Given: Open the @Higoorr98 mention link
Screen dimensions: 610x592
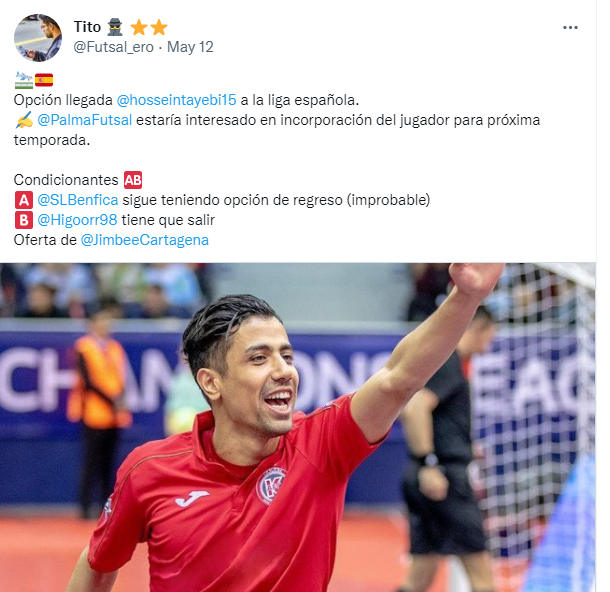Looking at the screenshot, I should pos(77,220).
